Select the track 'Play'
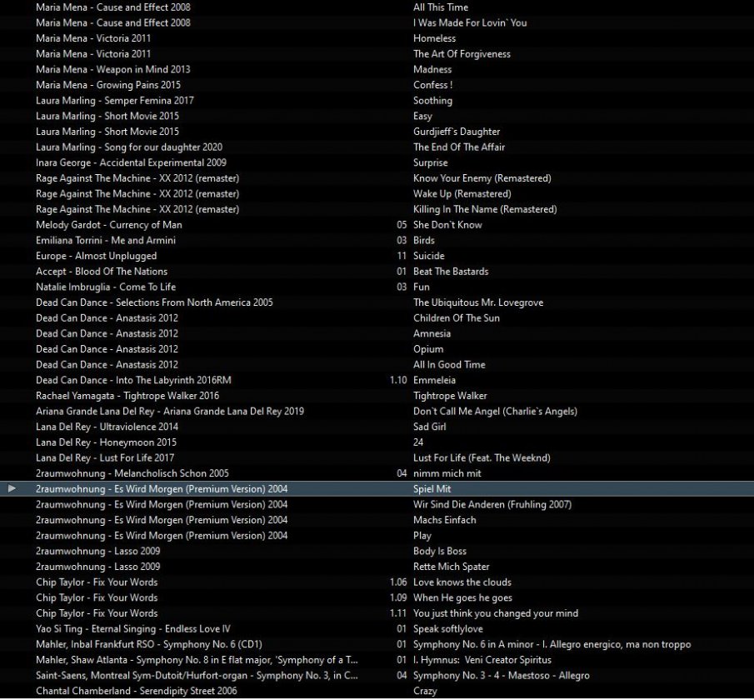 click(422, 536)
